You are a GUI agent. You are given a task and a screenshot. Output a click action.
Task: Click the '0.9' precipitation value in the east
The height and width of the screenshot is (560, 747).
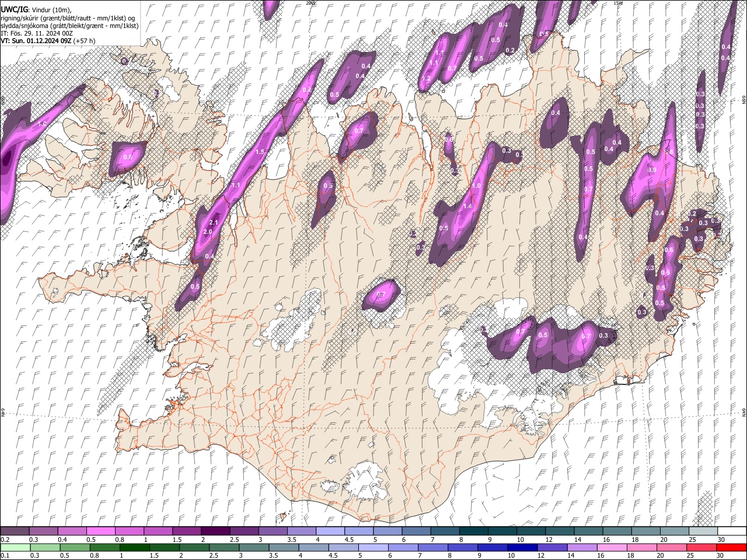coord(652,170)
